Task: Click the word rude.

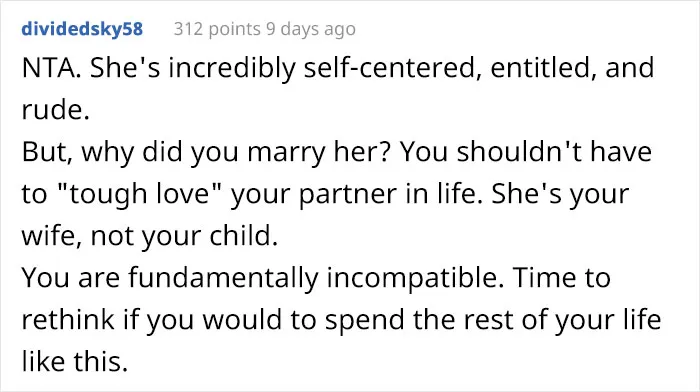Action: pos(55,109)
